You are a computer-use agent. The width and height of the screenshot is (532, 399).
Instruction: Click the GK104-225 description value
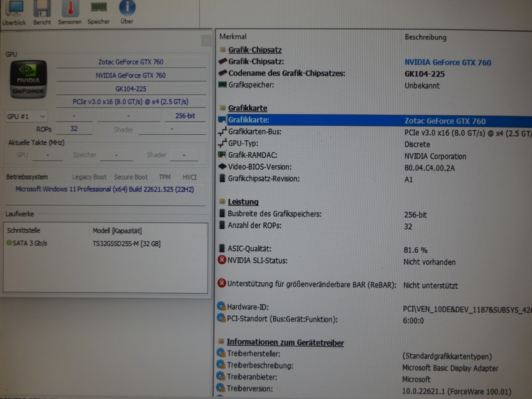coord(425,74)
